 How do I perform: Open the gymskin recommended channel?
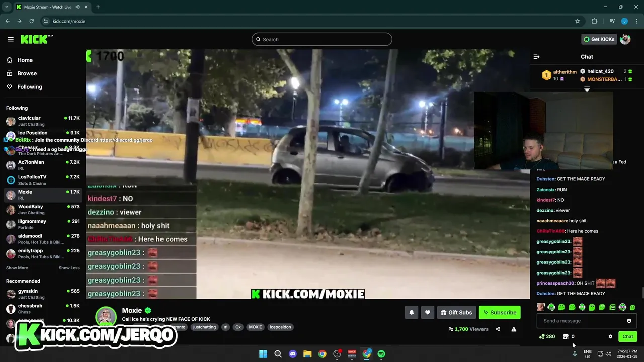(x=43, y=294)
